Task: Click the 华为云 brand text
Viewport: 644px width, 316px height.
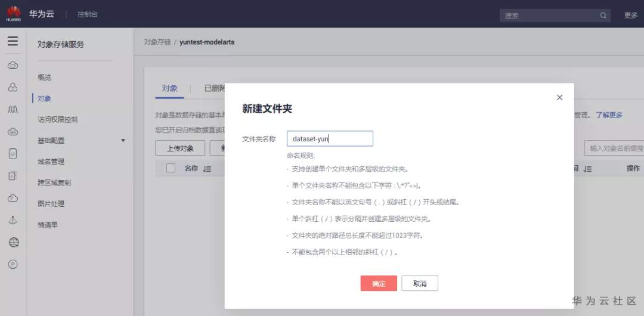Action: 42,14
